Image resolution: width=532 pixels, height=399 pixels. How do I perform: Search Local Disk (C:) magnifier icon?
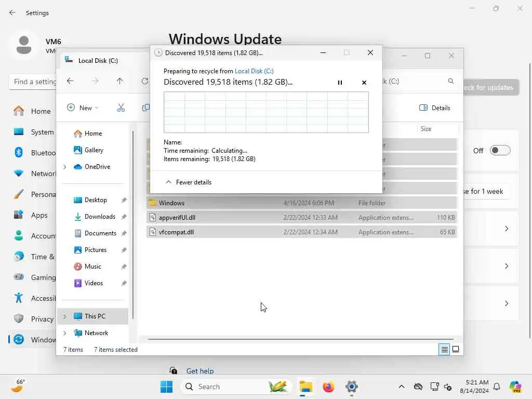[450, 81]
